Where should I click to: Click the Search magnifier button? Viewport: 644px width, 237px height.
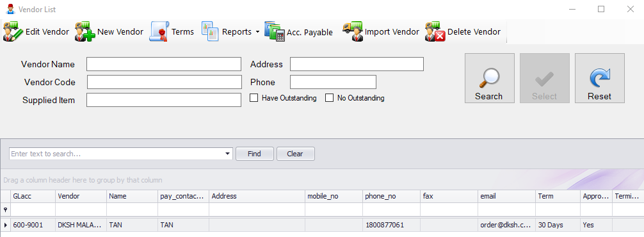pos(489,78)
